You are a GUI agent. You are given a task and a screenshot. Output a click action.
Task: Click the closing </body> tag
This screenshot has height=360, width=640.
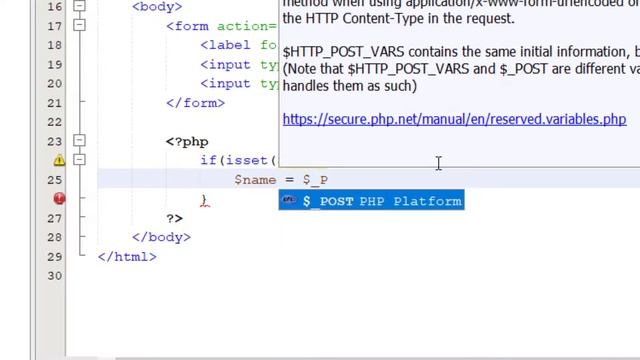pos(161,237)
